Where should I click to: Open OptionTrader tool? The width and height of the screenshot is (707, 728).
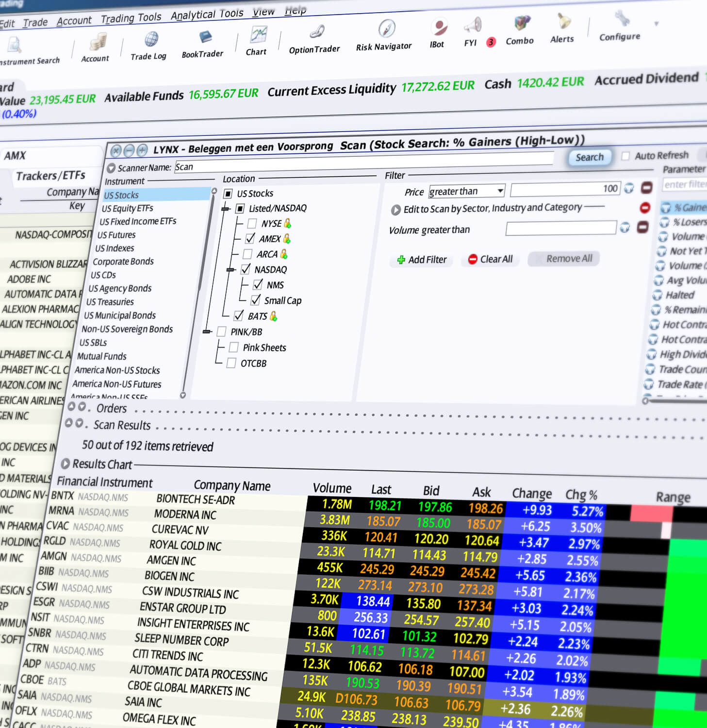pyautogui.click(x=317, y=32)
